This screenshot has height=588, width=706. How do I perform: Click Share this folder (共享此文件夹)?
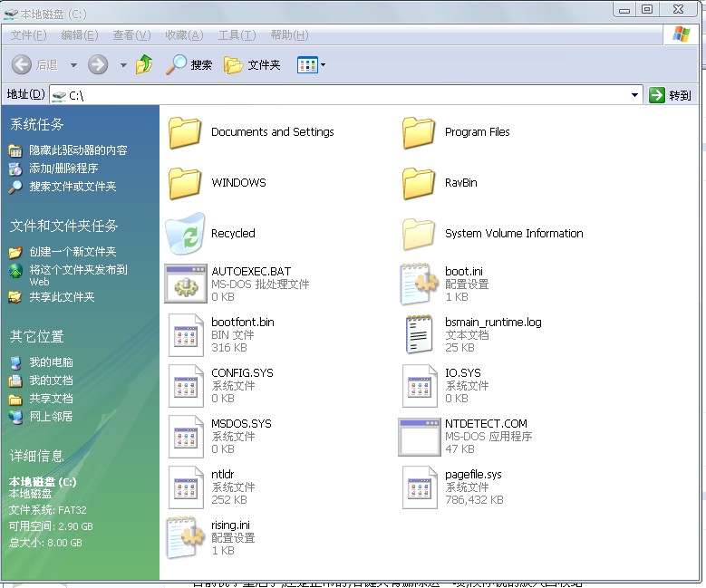(62, 296)
